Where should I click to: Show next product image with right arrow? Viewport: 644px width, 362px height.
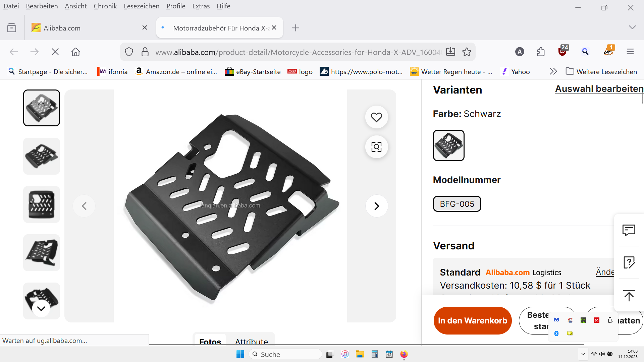[377, 206]
